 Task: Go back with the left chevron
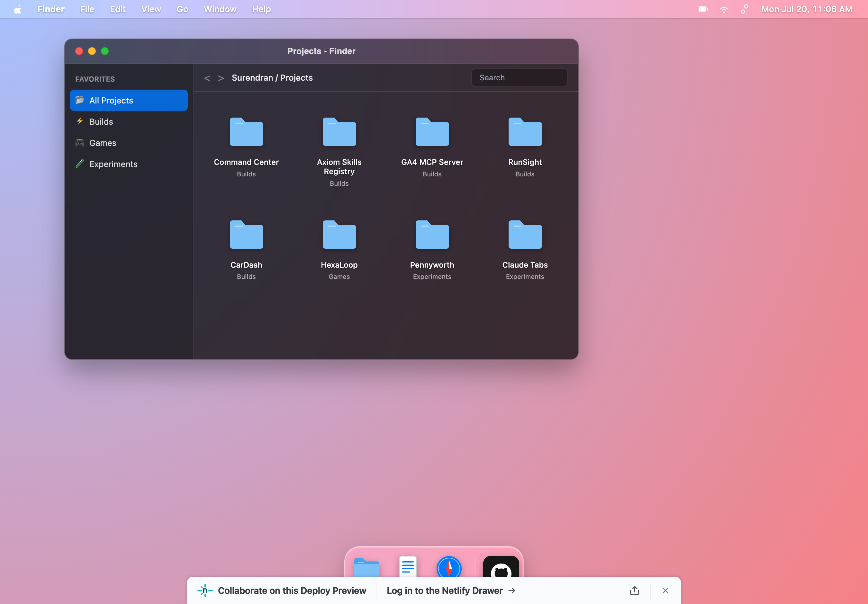tap(207, 78)
